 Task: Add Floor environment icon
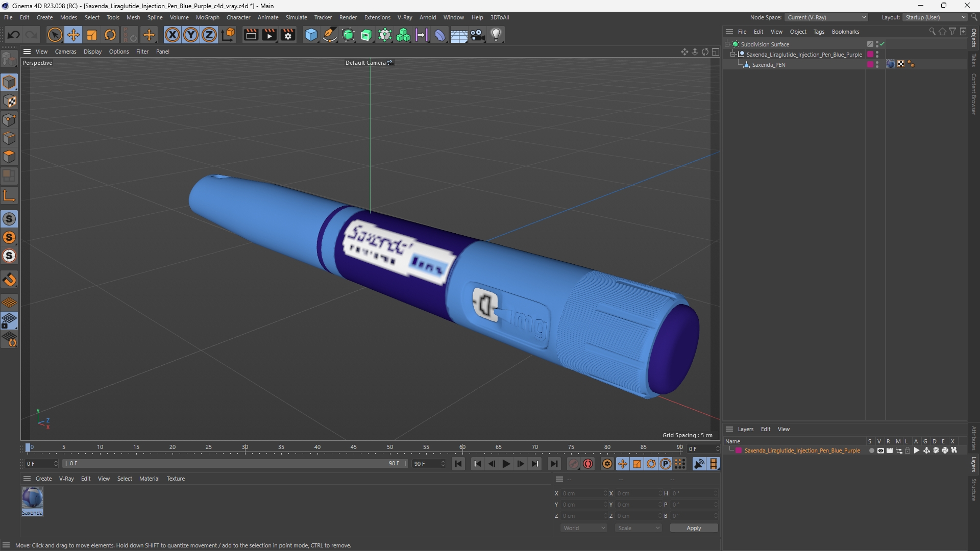[459, 35]
